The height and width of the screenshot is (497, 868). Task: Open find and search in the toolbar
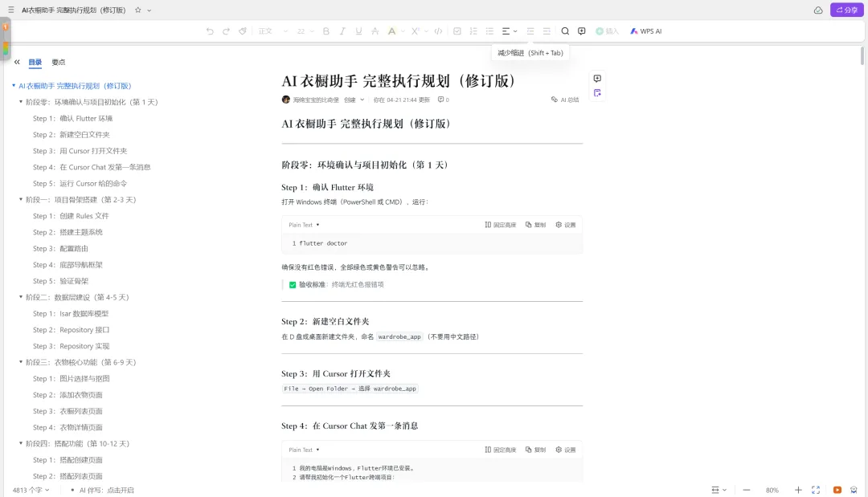(565, 31)
